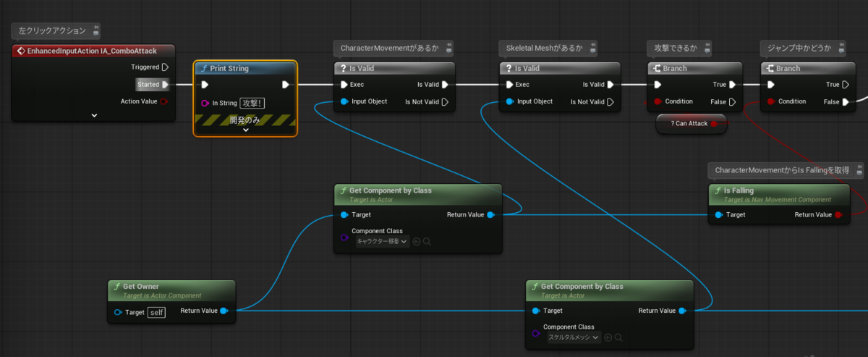Click Condition pin on the ジャンプ中かどうか Branch
Viewport: 868px width, 357px height.
[x=771, y=101]
